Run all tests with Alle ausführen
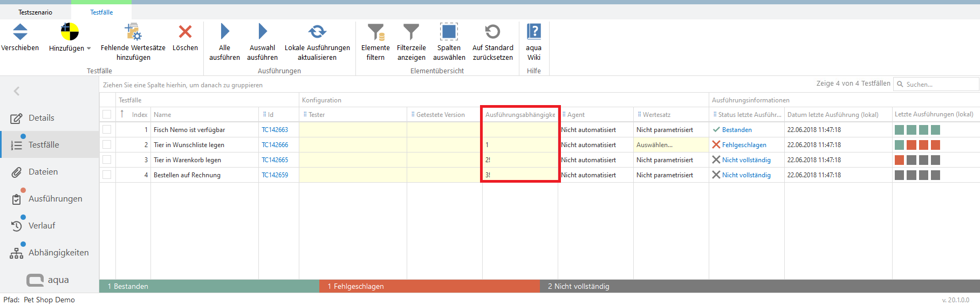Screen dimensions: 980x305 [x=224, y=32]
